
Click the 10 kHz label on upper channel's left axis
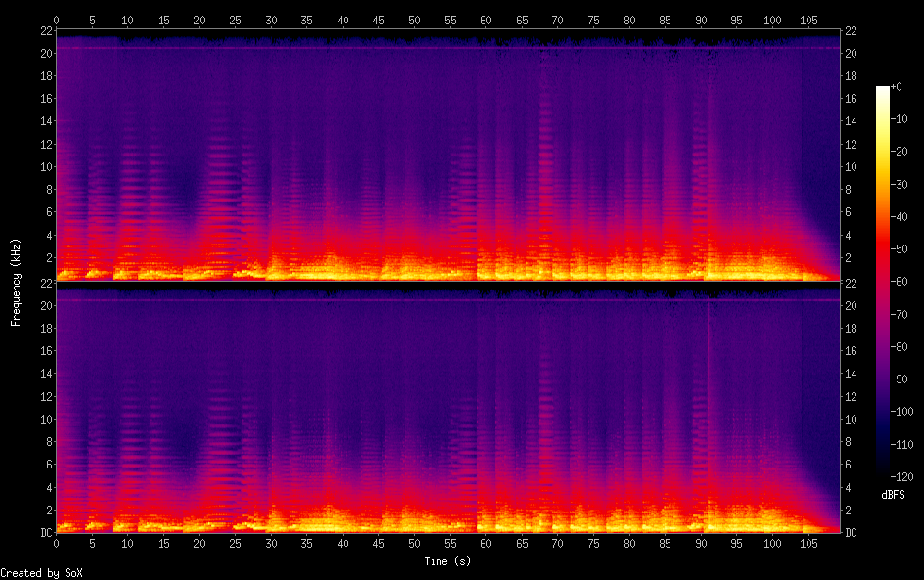(45, 166)
